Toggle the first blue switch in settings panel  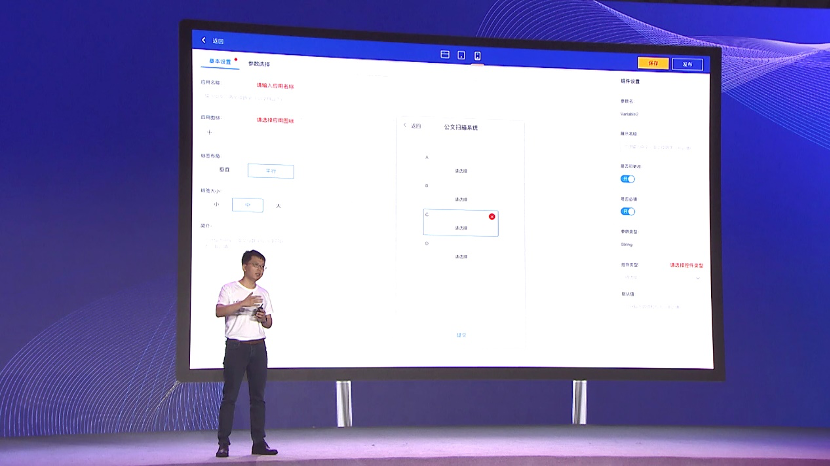[628, 179]
